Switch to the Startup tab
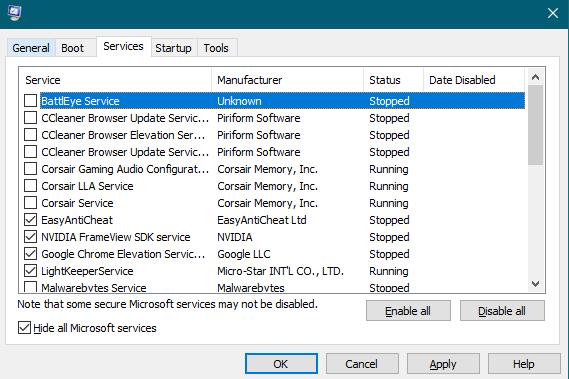 [x=173, y=48]
